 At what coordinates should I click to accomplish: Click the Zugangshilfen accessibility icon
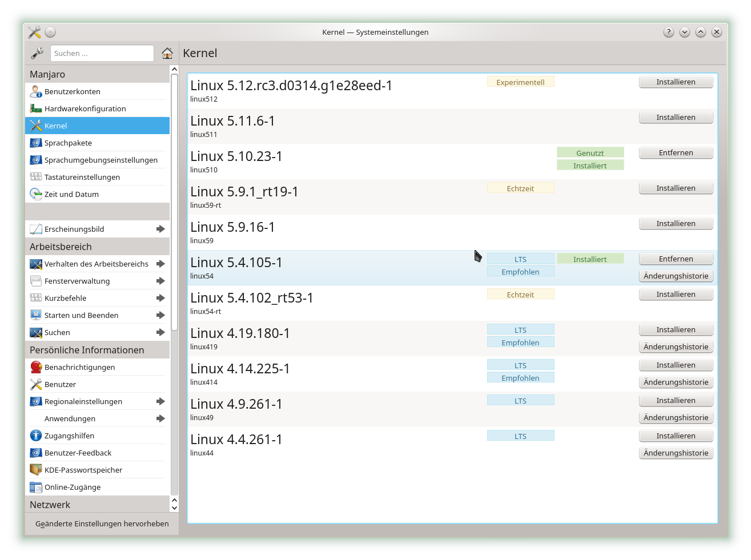click(x=36, y=436)
